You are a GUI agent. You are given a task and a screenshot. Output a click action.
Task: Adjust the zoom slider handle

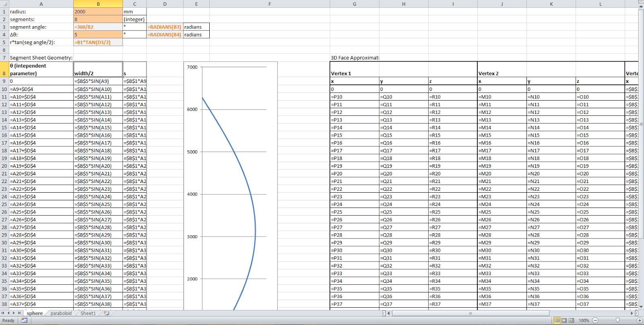tap(617, 321)
